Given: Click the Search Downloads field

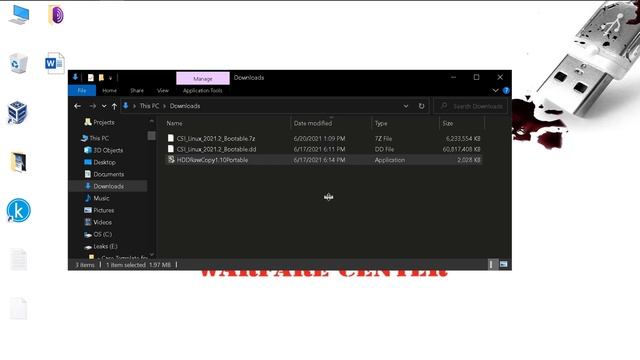Looking at the screenshot, I should [x=471, y=106].
